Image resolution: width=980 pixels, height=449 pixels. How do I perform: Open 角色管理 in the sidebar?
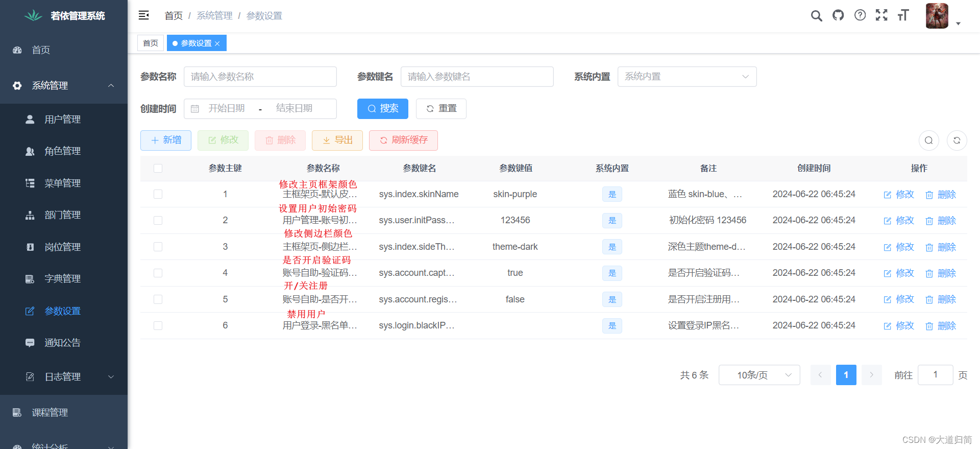coord(64,151)
